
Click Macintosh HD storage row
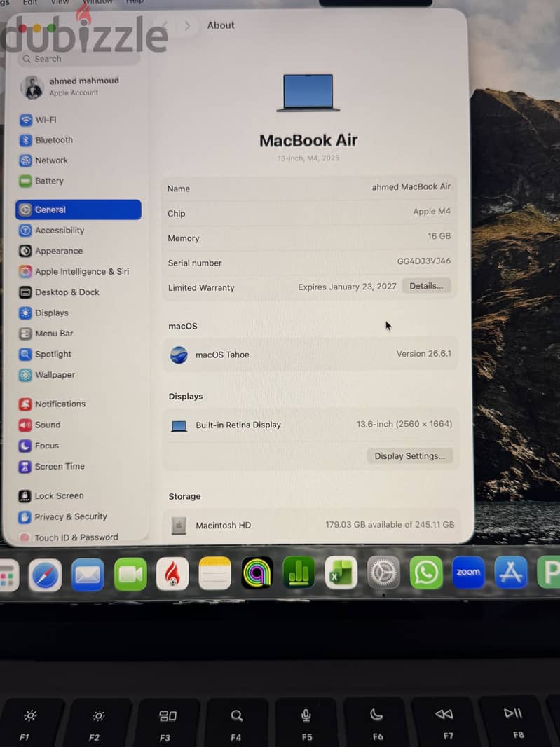[x=310, y=525]
